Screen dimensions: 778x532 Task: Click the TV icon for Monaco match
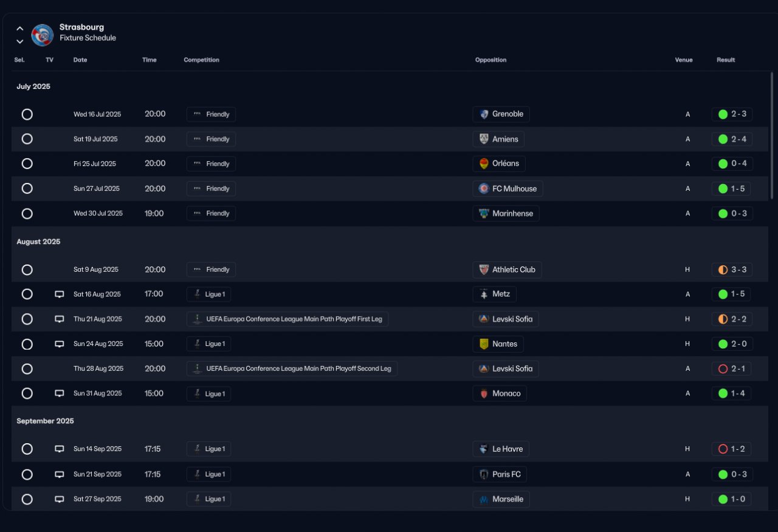click(x=60, y=393)
